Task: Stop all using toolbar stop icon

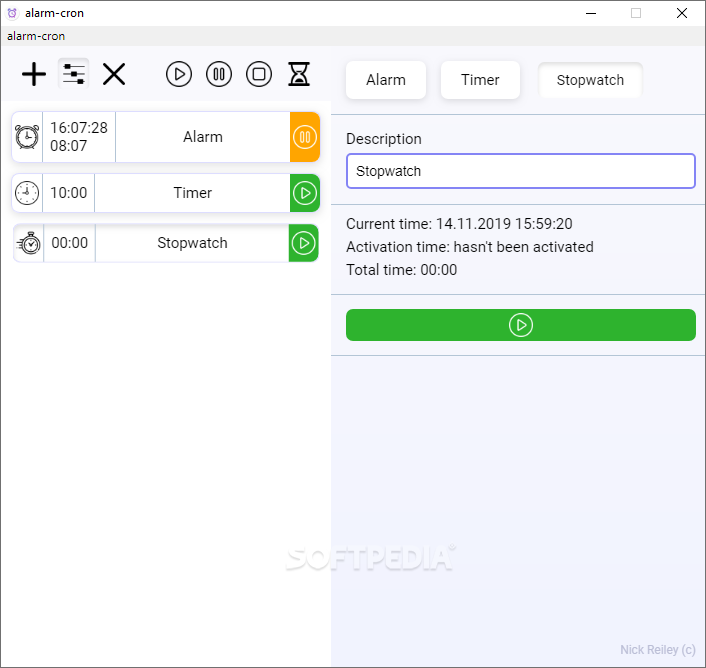Action: coord(259,74)
